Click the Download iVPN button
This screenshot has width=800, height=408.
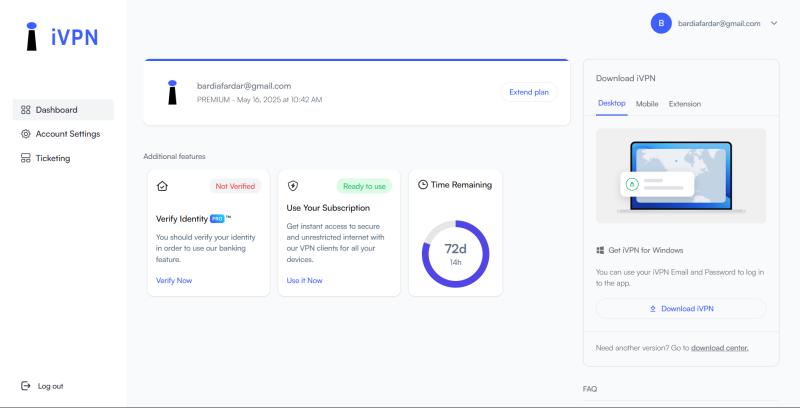coord(681,309)
